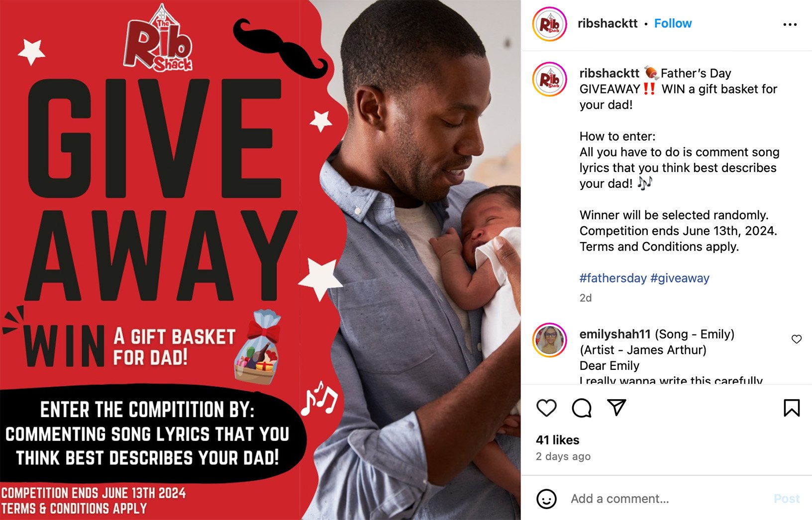Open emoji picker smiley icon
This screenshot has width=812, height=520.
pos(546,499)
